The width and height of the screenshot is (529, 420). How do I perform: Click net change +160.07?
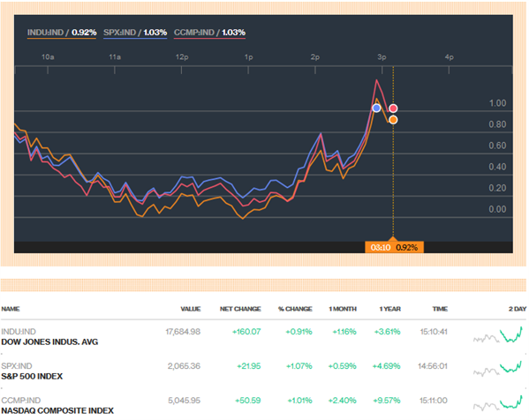point(246,332)
